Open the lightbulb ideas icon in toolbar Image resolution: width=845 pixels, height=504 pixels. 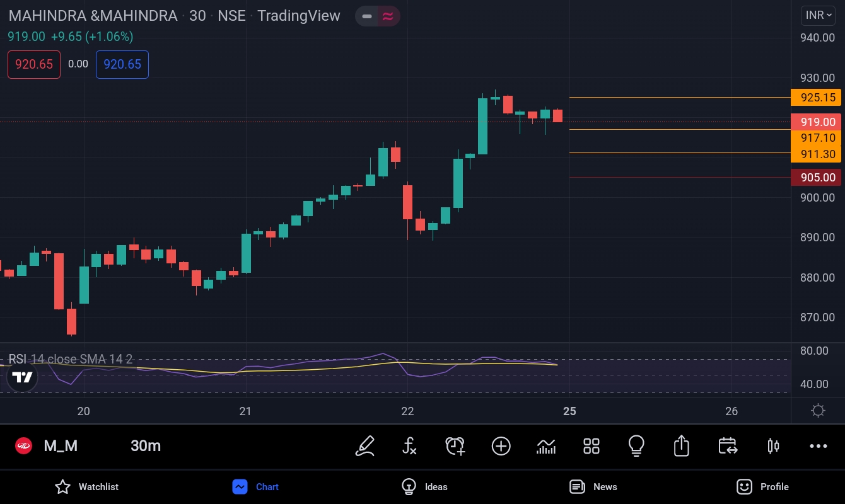636,446
